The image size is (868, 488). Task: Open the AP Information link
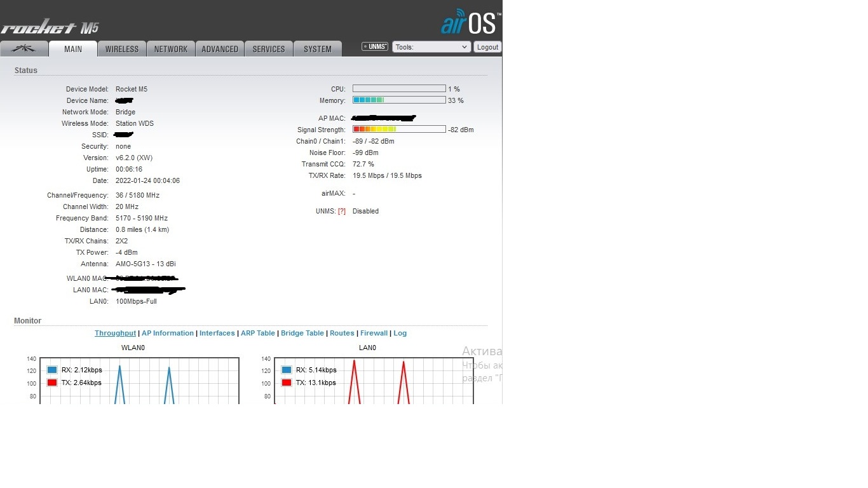[168, 333]
